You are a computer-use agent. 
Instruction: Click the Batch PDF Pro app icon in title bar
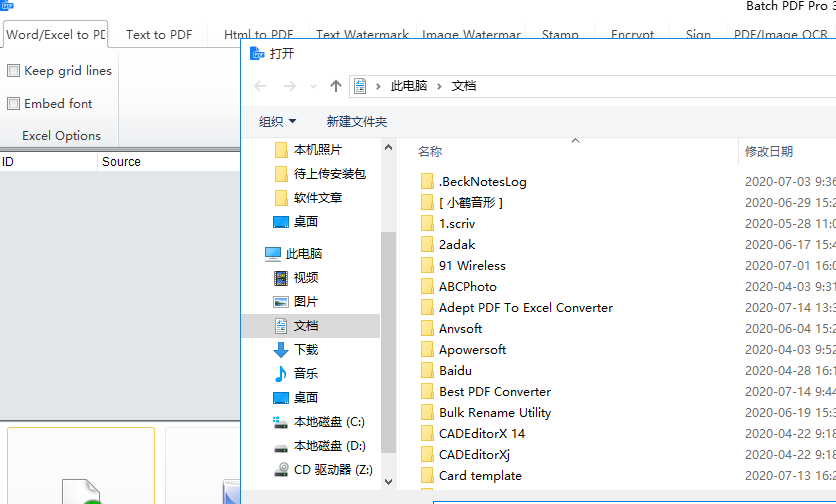click(7, 5)
